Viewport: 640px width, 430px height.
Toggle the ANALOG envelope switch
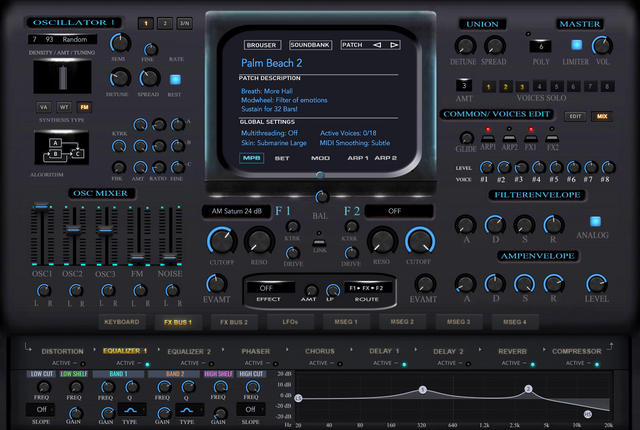pos(595,222)
